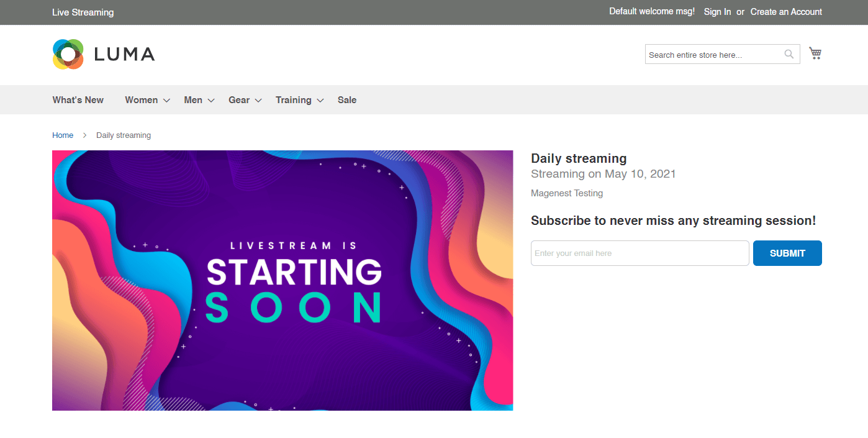Open the Men category
868x438 pixels.
pyautogui.click(x=193, y=100)
